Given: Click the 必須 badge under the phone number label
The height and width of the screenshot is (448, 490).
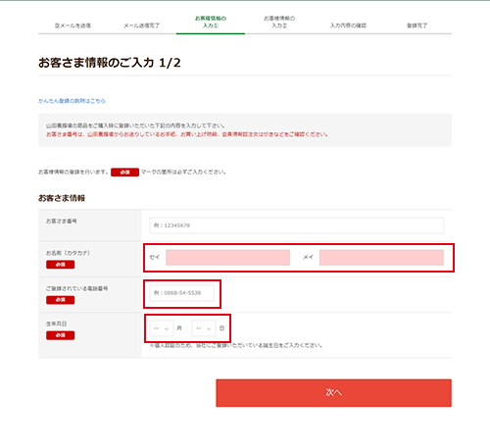Looking at the screenshot, I should [x=61, y=300].
